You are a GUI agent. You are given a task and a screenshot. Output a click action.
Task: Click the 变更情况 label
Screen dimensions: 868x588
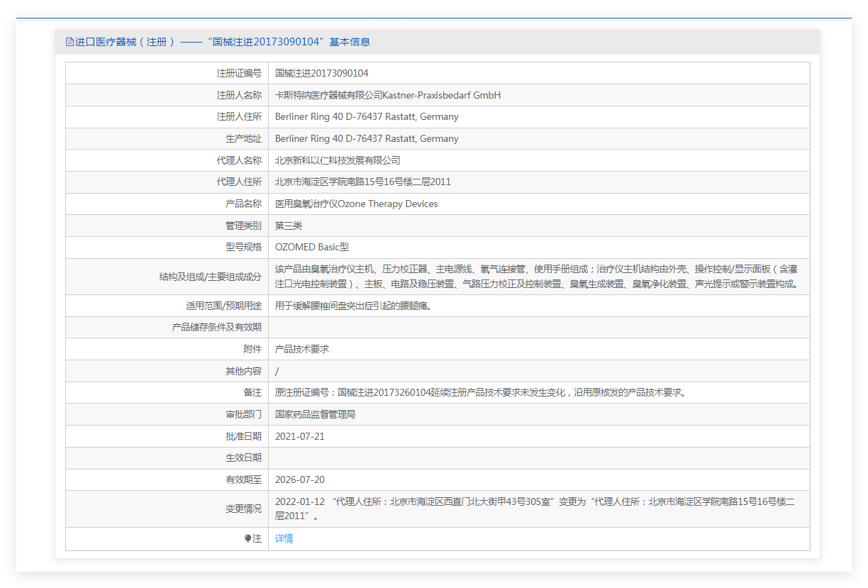(243, 509)
